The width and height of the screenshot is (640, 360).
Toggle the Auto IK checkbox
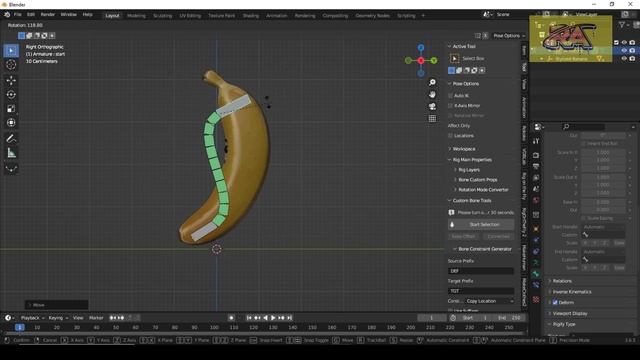[x=451, y=96]
